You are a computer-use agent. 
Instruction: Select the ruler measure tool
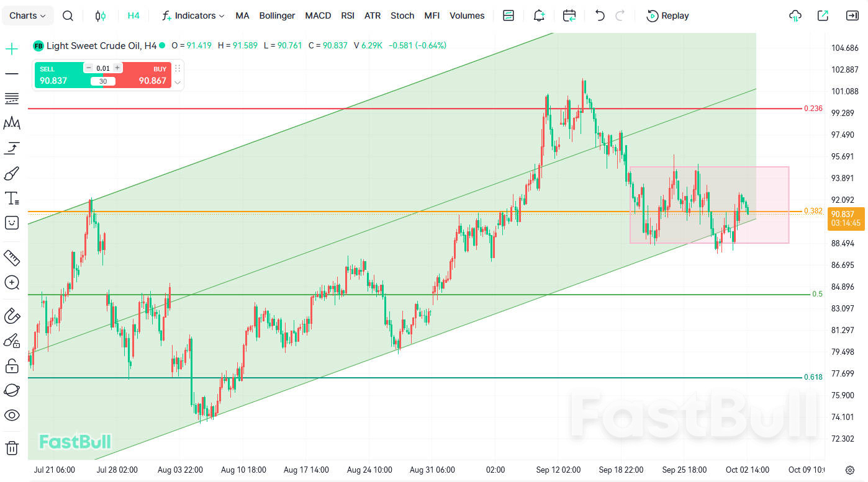pyautogui.click(x=12, y=257)
